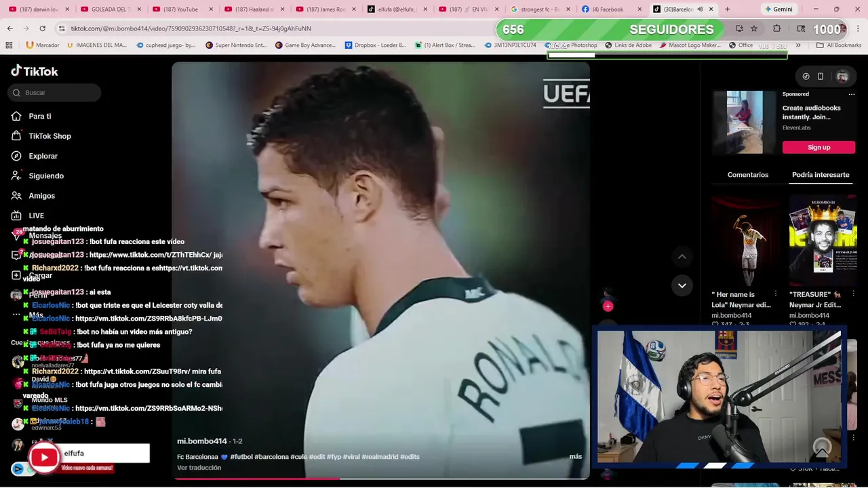The height and width of the screenshot is (488, 868).
Task: Open the Chrome apps grid icon
Action: [x=9, y=45]
